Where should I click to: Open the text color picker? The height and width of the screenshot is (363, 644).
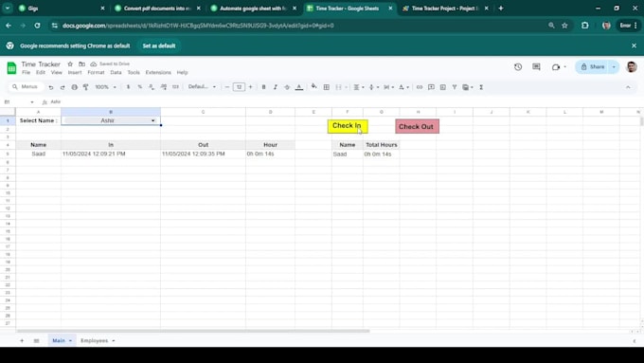299,87
